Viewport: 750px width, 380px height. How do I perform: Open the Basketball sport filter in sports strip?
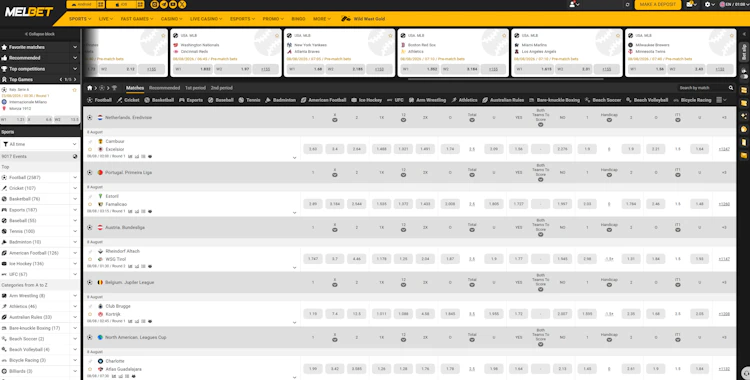click(x=159, y=100)
